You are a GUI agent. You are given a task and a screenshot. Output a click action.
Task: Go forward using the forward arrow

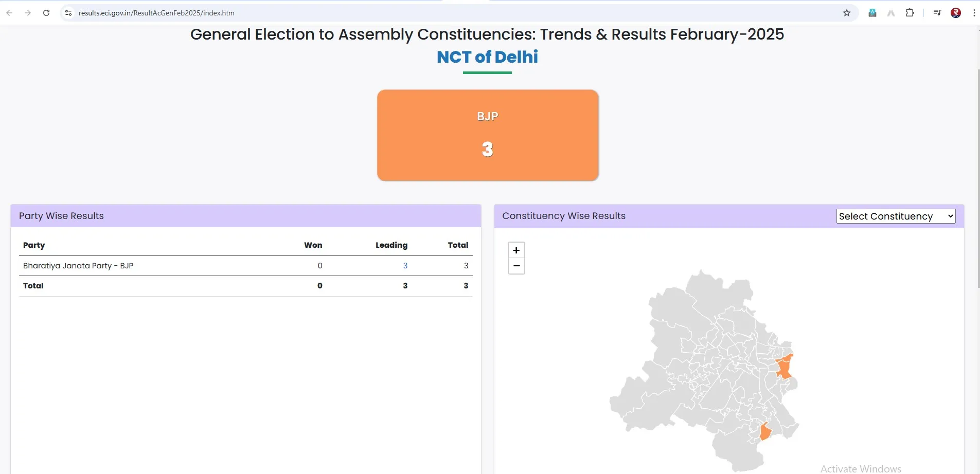point(28,13)
